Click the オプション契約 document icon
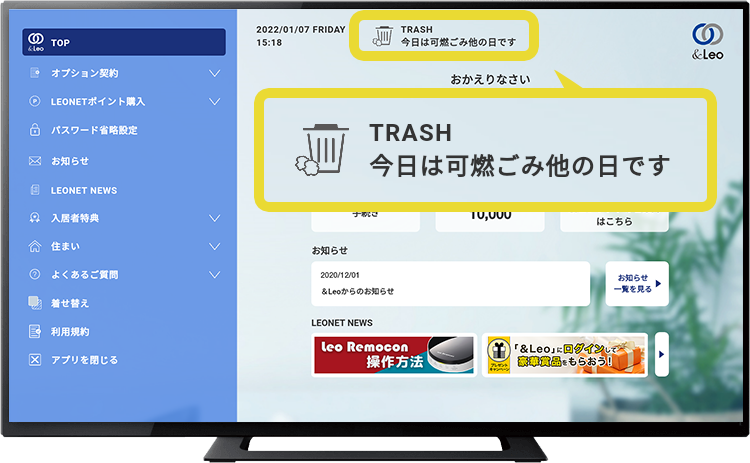 point(35,73)
